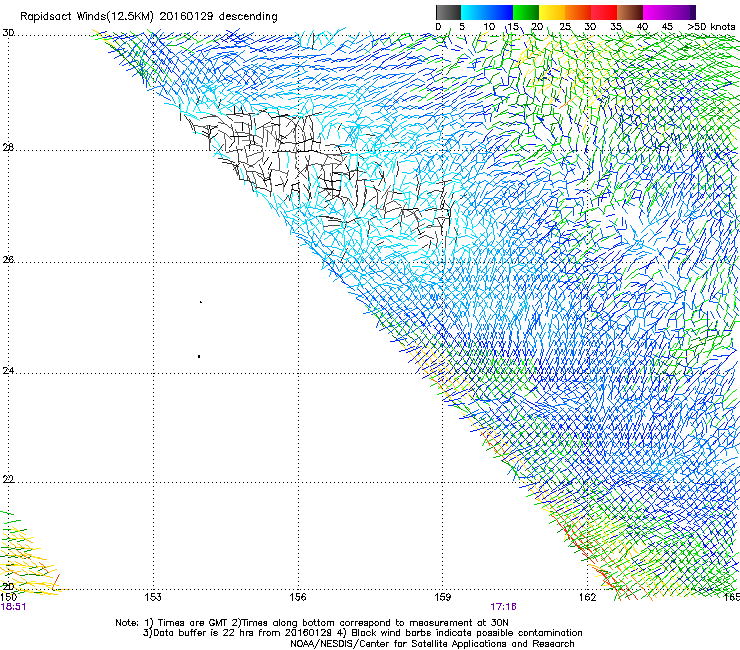Click the brown 35-40 knots legend swatch
This screenshot has width=740, height=650.
[630, 12]
